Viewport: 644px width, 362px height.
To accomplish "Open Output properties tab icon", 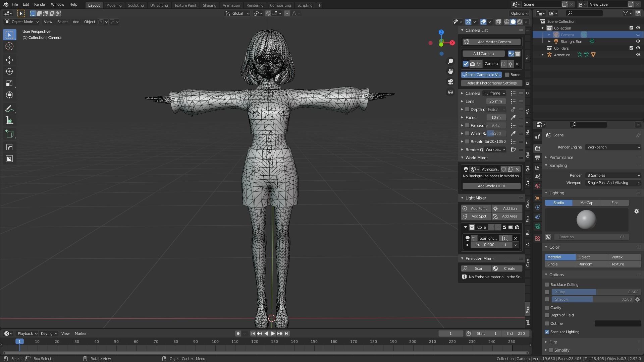I will click(x=538, y=158).
